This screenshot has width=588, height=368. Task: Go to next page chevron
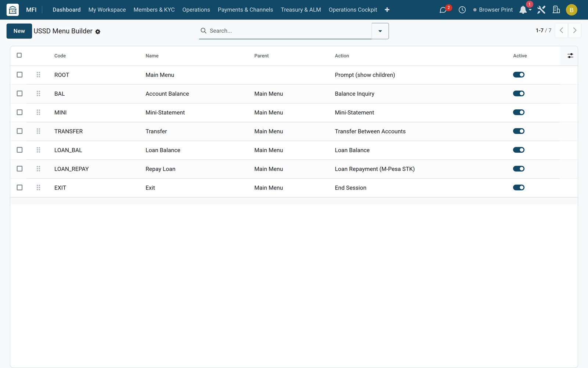(x=574, y=31)
